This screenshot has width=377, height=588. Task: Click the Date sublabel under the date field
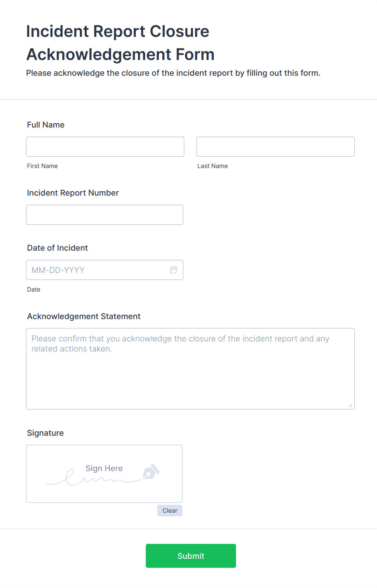[33, 290]
